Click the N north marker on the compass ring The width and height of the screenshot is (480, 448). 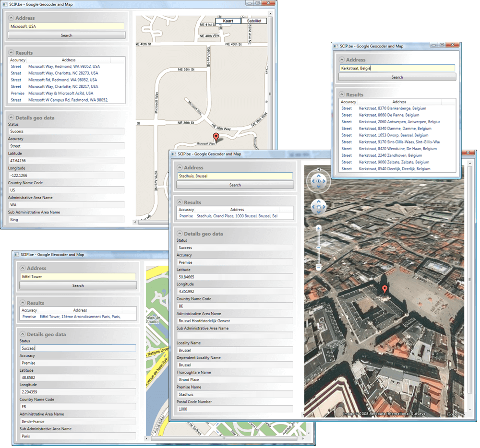coord(319,169)
